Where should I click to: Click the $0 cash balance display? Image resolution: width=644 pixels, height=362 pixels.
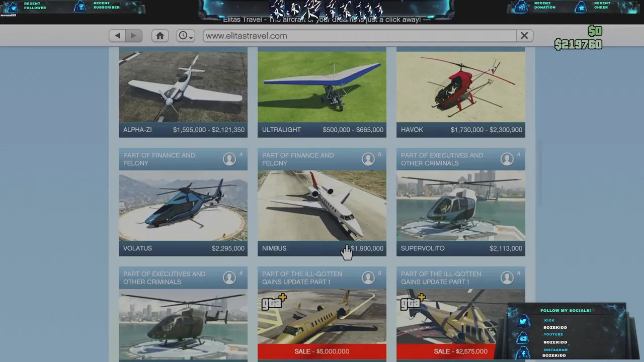[x=595, y=31]
